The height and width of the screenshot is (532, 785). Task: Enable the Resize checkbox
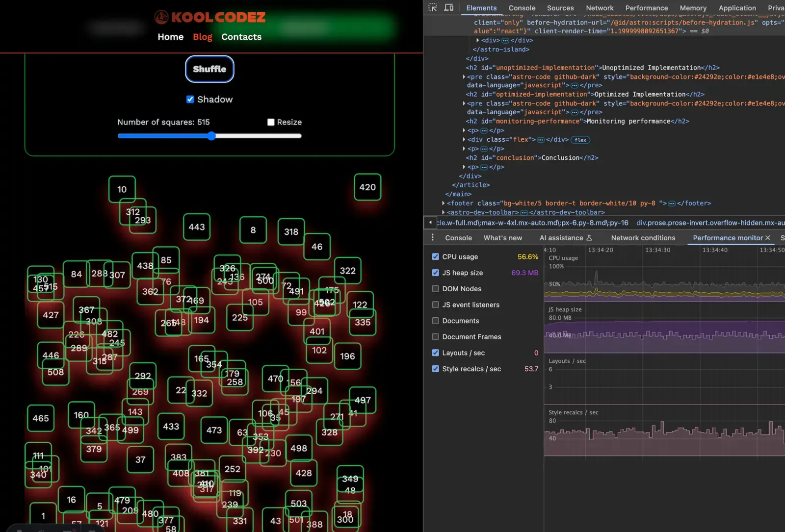pos(270,122)
